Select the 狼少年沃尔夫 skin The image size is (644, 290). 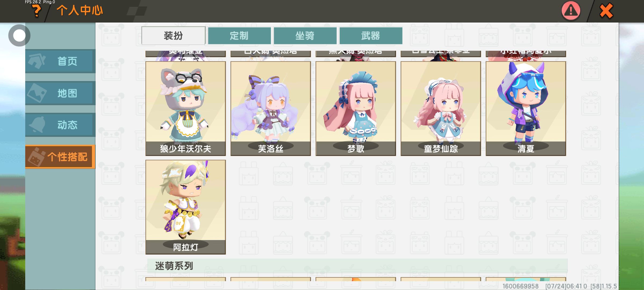tap(186, 108)
